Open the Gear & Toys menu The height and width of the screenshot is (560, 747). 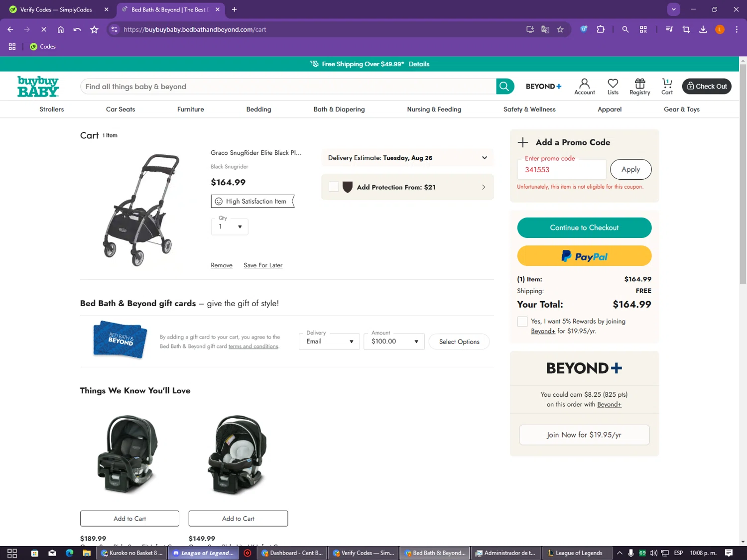click(682, 110)
